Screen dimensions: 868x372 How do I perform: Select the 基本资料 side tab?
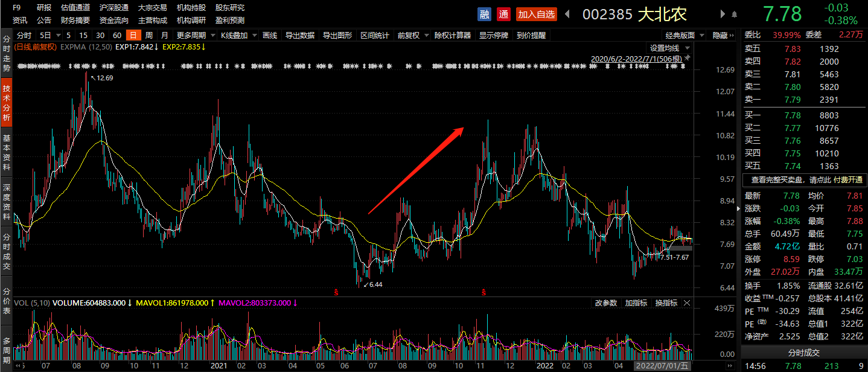click(x=6, y=152)
